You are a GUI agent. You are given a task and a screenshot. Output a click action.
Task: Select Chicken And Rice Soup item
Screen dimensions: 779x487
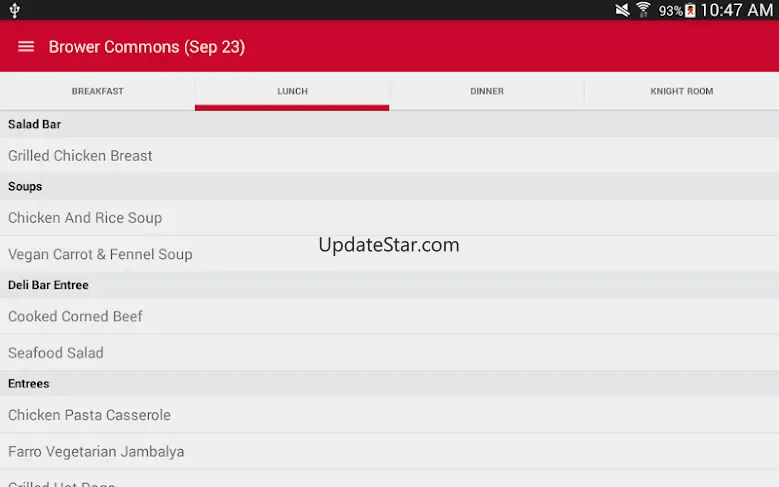390,218
